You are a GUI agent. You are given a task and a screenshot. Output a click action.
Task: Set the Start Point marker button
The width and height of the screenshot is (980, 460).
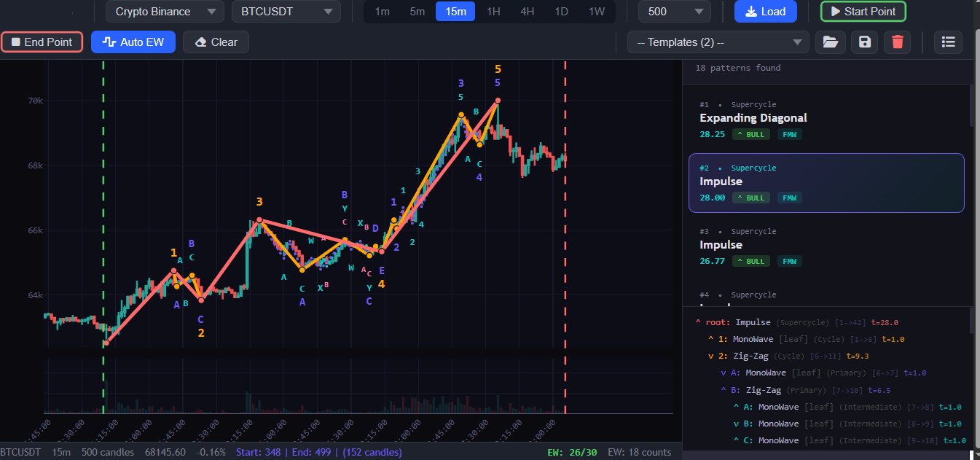tap(863, 12)
